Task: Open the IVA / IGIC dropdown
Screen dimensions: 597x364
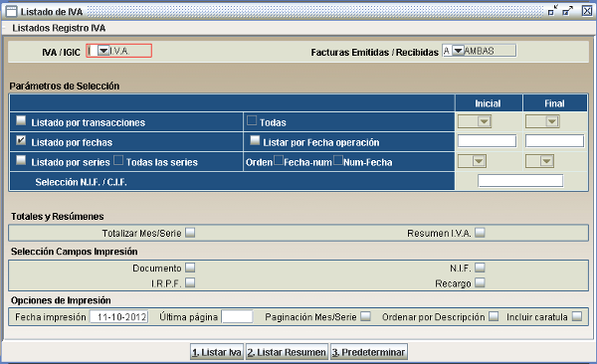Action: (x=103, y=51)
